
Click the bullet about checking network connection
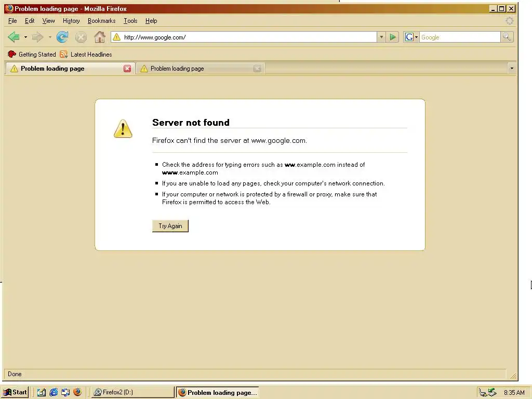pyautogui.click(x=273, y=183)
